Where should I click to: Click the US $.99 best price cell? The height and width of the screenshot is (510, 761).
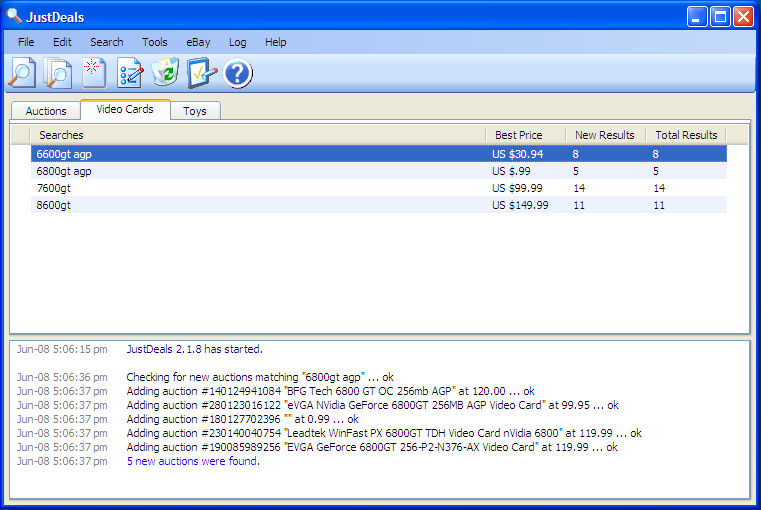tap(511, 171)
